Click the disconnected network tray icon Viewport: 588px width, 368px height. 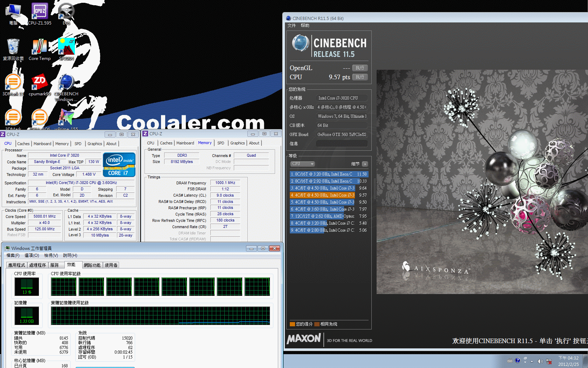pyautogui.click(x=549, y=361)
